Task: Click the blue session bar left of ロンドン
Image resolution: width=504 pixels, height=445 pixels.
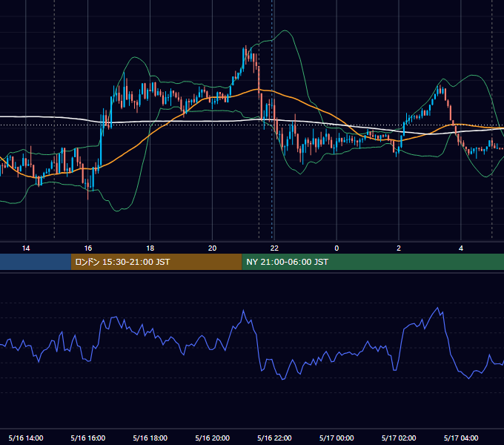Action: [x=36, y=262]
